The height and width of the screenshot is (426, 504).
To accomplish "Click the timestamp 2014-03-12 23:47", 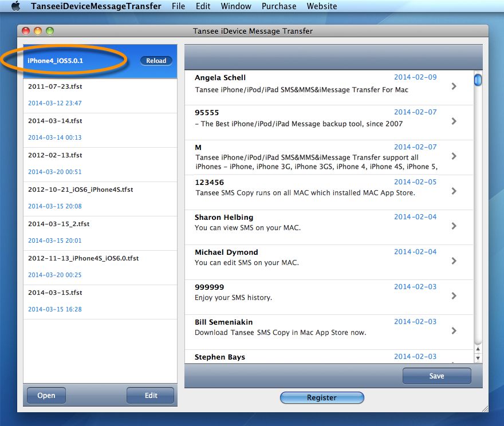I will (x=55, y=103).
